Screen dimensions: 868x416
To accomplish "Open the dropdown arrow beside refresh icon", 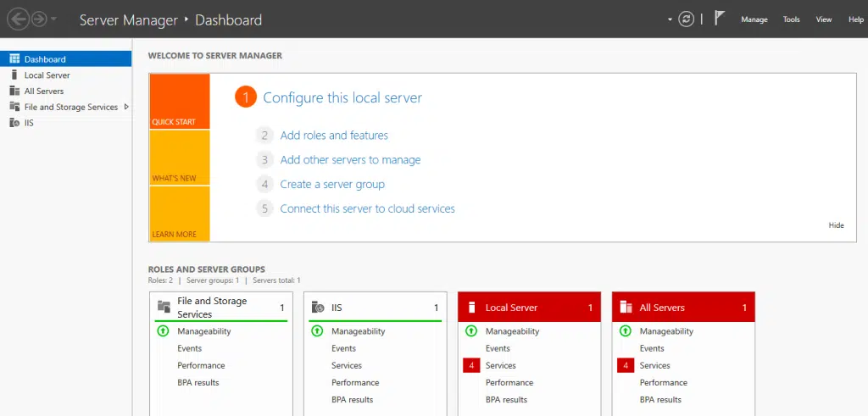I will tap(670, 19).
